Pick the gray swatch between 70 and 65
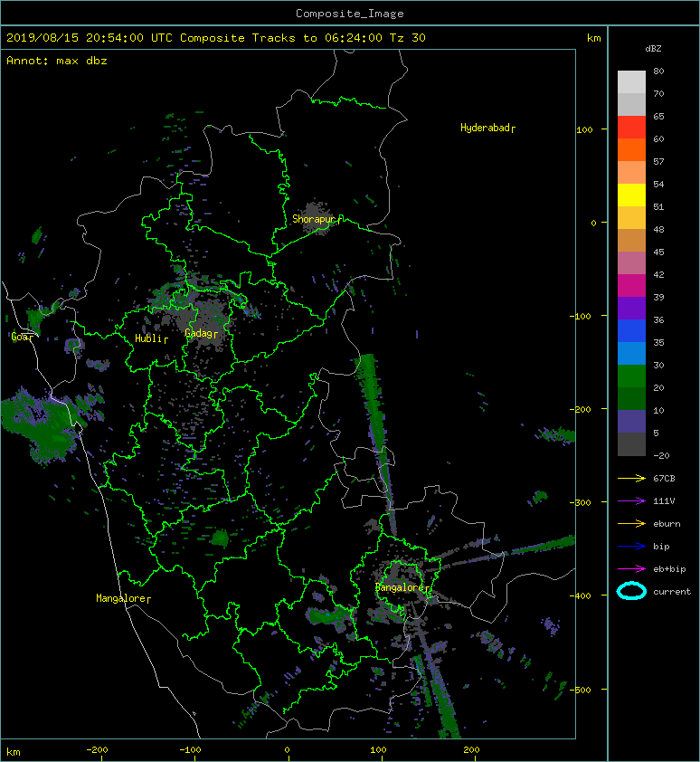The width and height of the screenshot is (700, 762). [631, 104]
